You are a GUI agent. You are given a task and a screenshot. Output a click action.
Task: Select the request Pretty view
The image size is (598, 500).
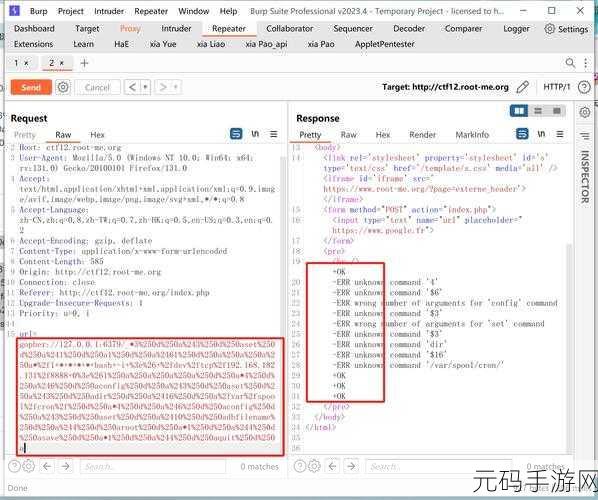pyautogui.click(x=25, y=135)
